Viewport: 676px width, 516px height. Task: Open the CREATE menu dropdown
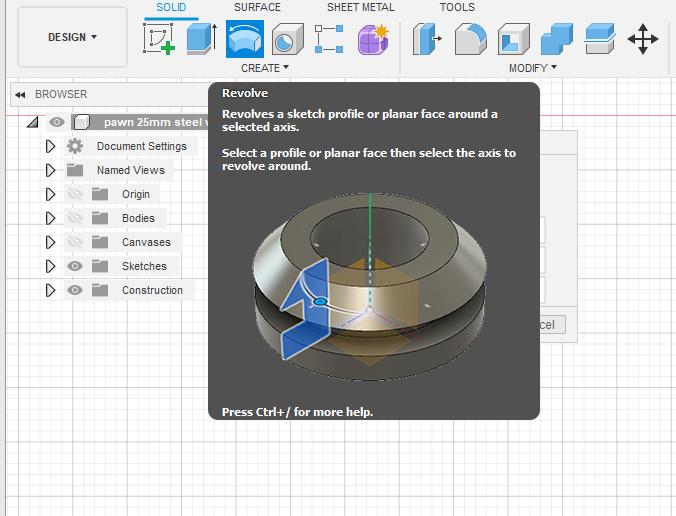click(265, 68)
